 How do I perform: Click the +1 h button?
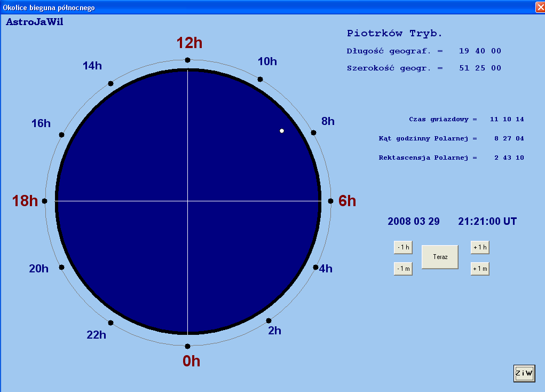click(x=480, y=247)
